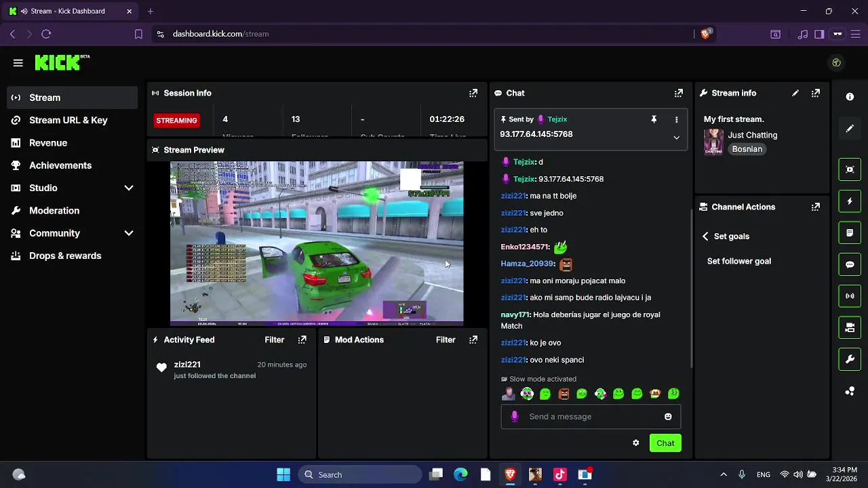Select the camera icon in right rail
This screenshot has height=488, width=868.
(x=850, y=327)
